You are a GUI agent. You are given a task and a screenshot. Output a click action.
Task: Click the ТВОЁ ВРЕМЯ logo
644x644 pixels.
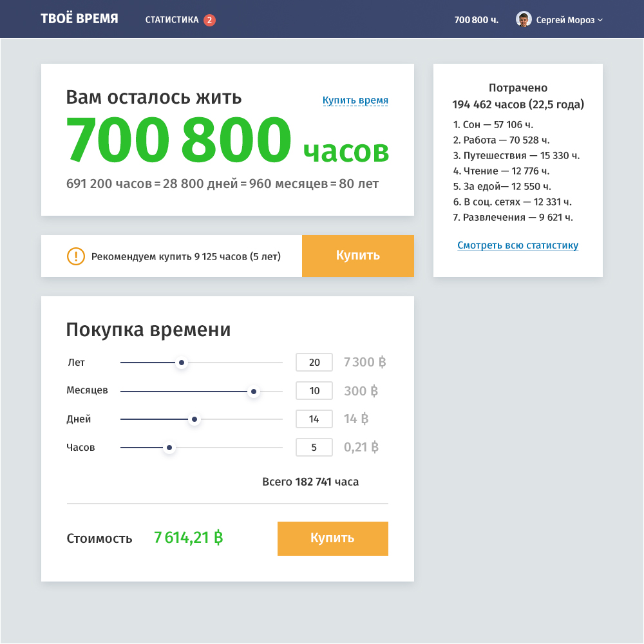coord(79,19)
